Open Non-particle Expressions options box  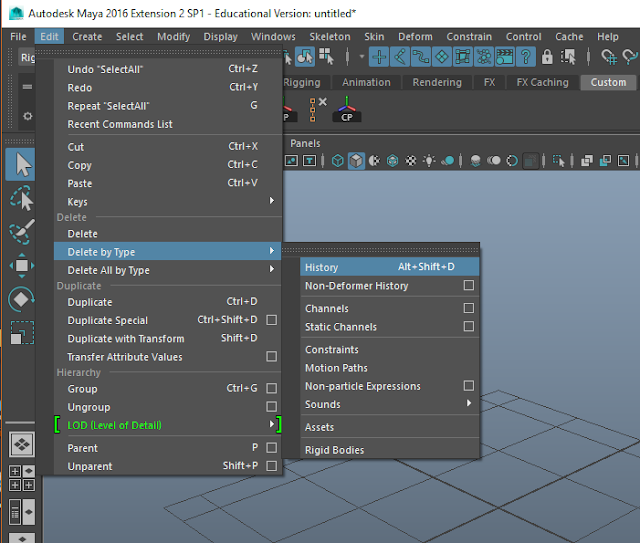click(469, 385)
